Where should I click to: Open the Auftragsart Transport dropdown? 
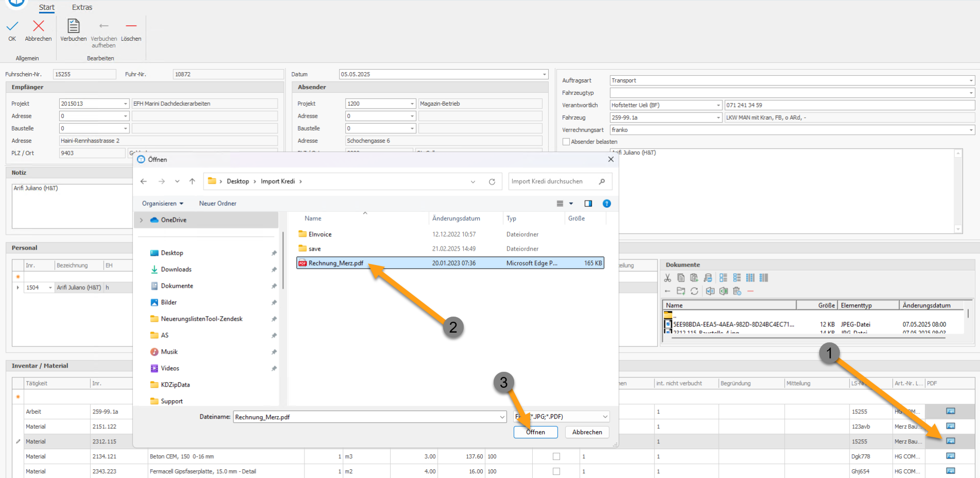tap(971, 80)
